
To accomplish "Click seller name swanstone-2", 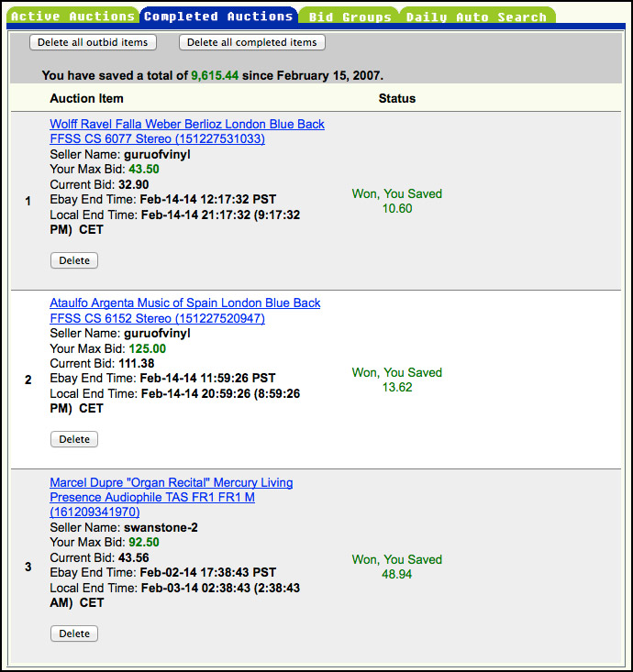I will [x=161, y=528].
